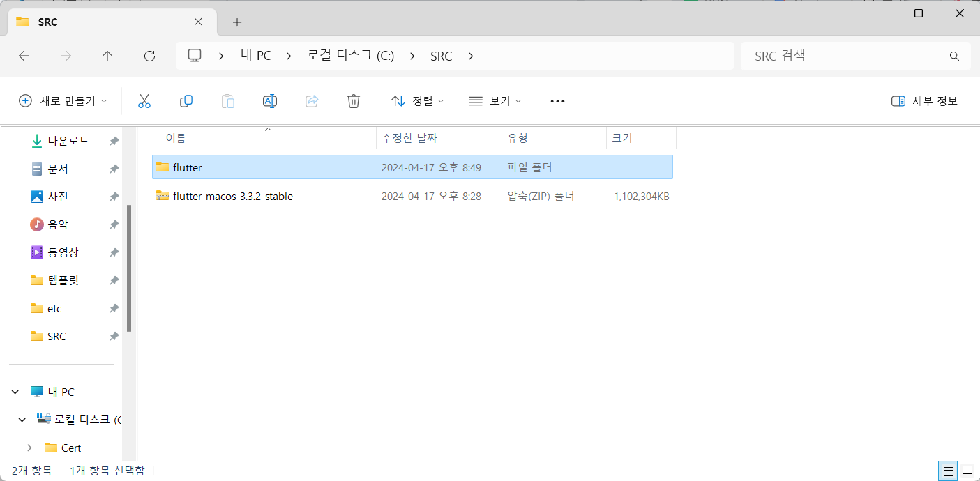
Task: Click 내 PC breadcrumb in address bar
Action: (256, 56)
